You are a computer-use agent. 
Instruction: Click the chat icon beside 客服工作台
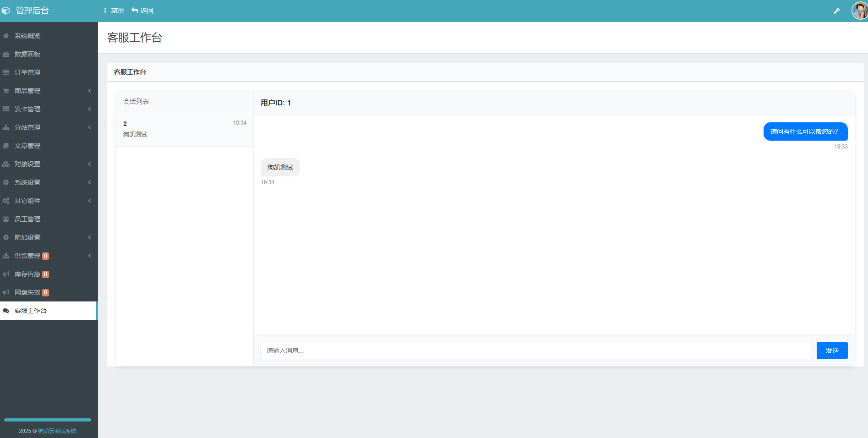pos(6,311)
